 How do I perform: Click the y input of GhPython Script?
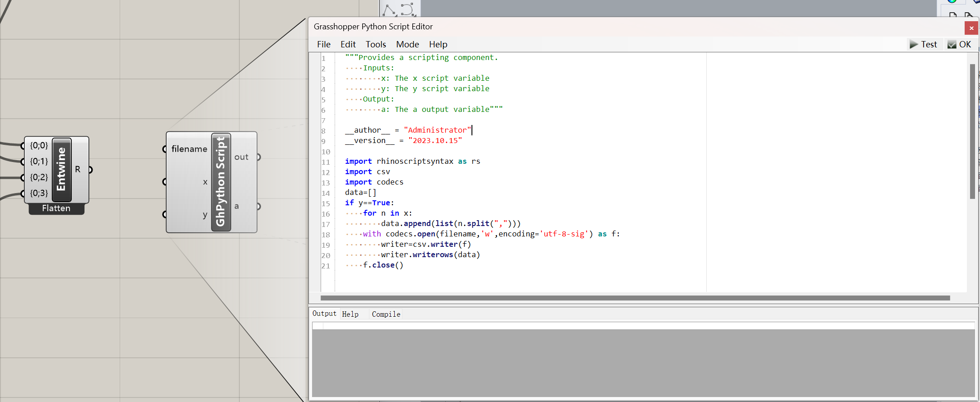pos(205,214)
